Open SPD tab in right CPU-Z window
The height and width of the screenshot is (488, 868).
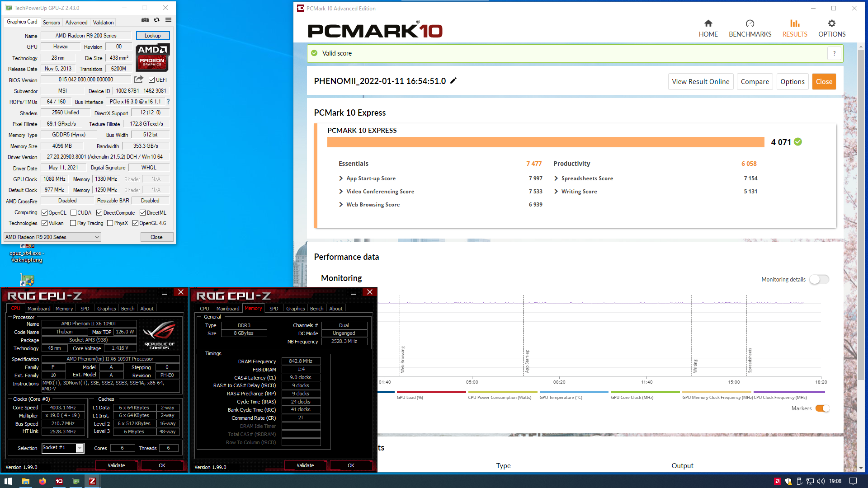[274, 309]
